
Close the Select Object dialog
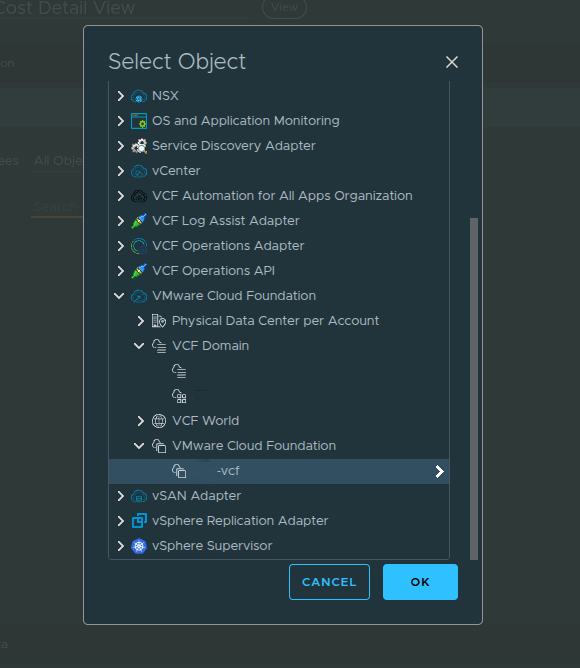[x=452, y=62]
